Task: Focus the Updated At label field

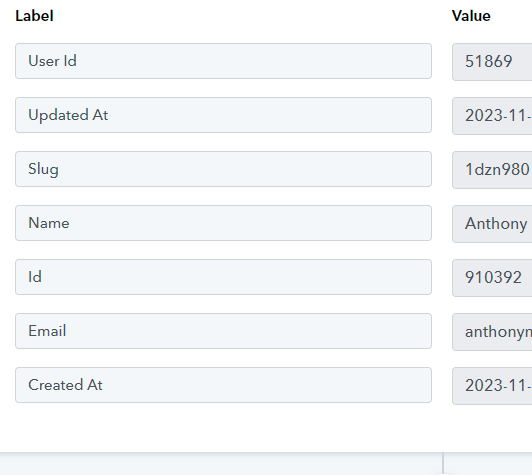Action: pos(223,115)
